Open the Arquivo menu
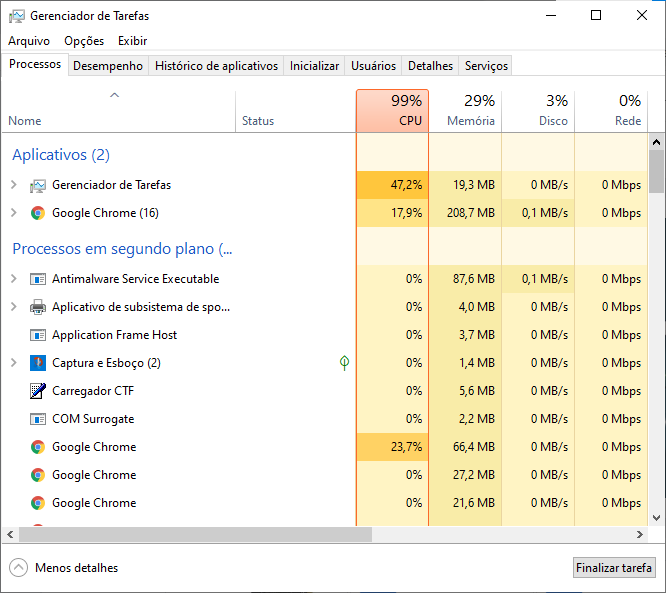Screen dimensions: 666x593 [x=29, y=41]
